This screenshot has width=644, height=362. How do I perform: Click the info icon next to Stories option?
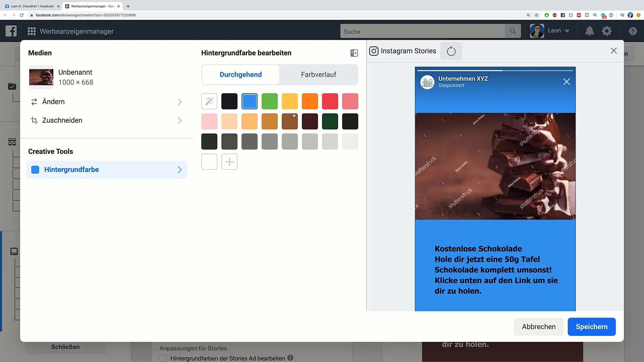tap(290, 358)
